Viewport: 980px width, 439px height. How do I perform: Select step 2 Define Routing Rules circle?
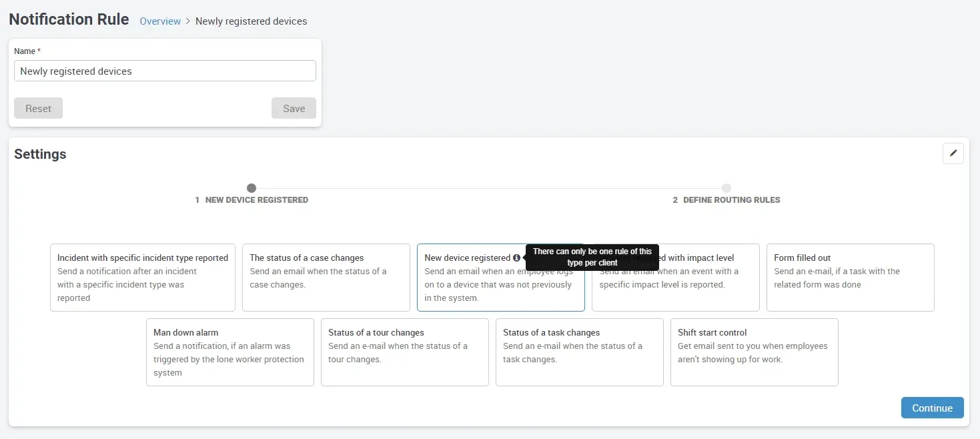[x=726, y=187]
